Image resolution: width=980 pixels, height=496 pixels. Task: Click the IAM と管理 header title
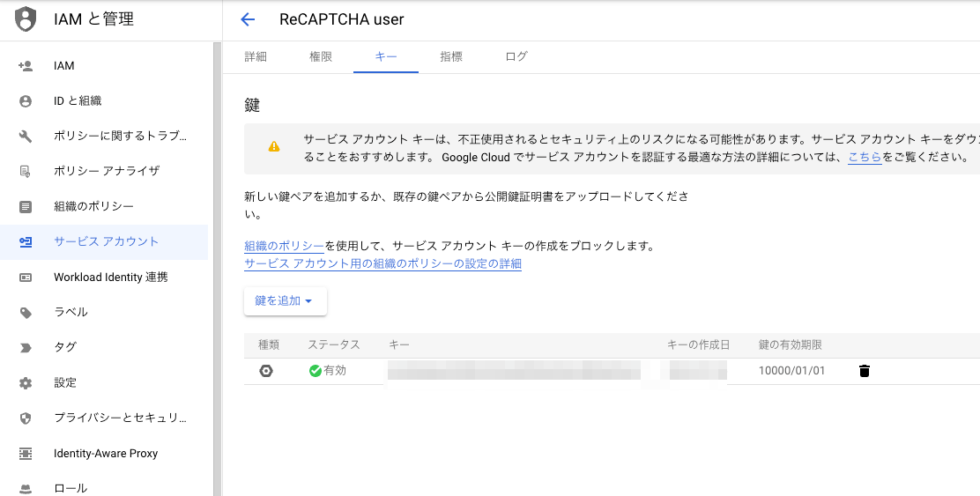tap(93, 19)
